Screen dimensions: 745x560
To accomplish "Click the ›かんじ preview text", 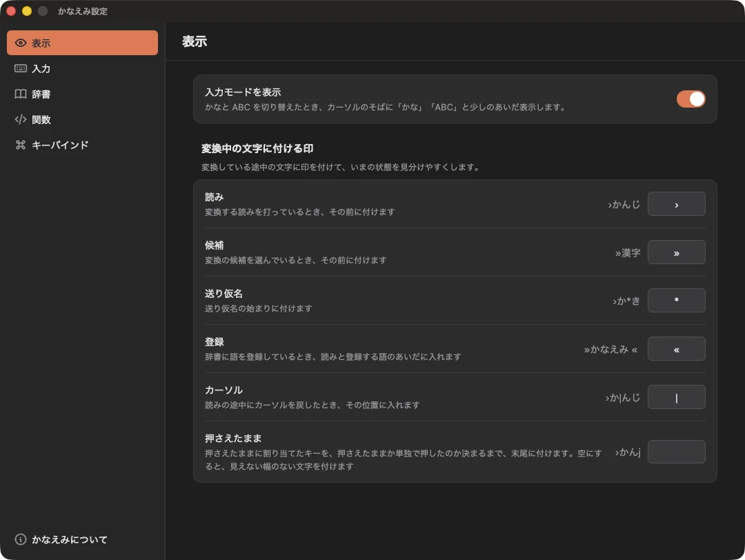I will point(624,204).
